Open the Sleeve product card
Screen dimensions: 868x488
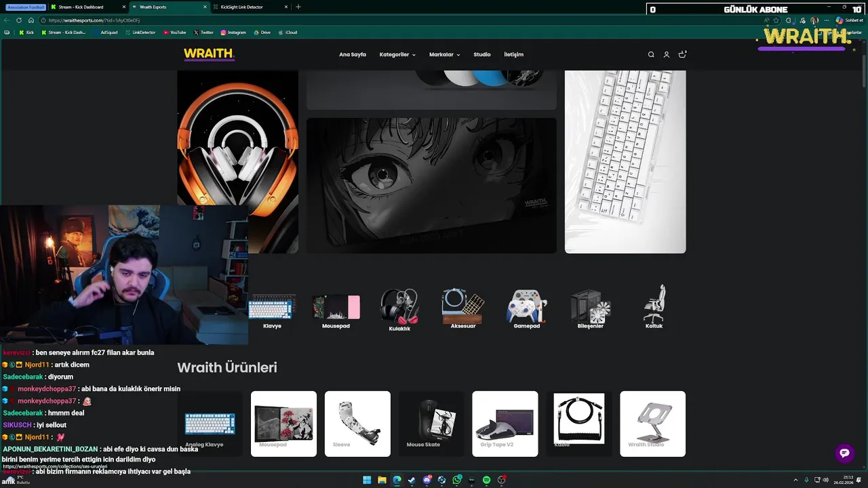(357, 424)
